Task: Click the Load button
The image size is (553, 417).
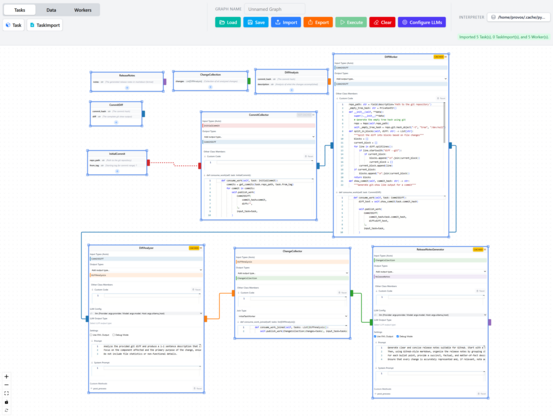Action: (228, 22)
